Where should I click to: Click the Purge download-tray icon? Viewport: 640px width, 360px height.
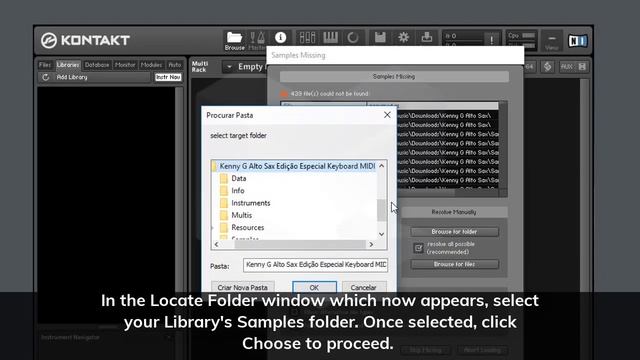(427, 38)
